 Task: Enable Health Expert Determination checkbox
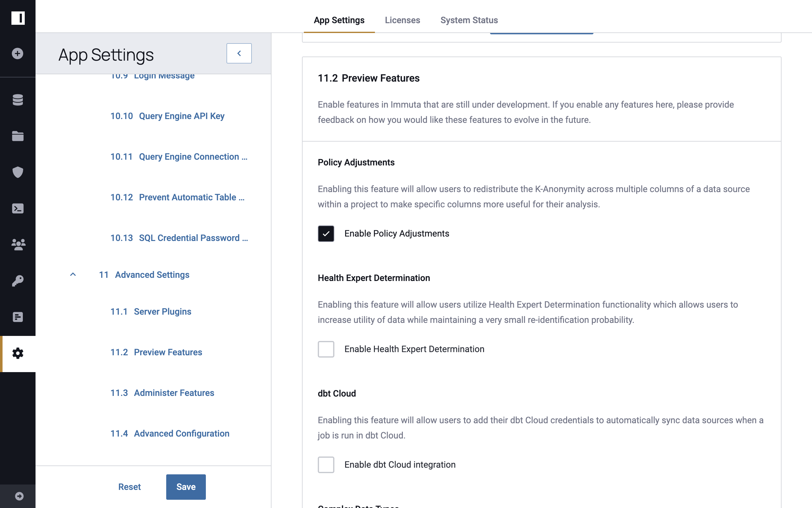[326, 349]
